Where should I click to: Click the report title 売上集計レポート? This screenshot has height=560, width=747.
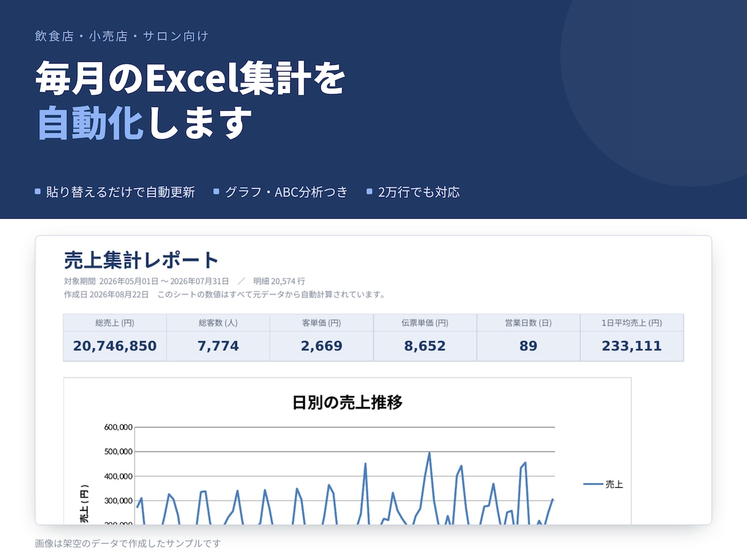(x=141, y=260)
